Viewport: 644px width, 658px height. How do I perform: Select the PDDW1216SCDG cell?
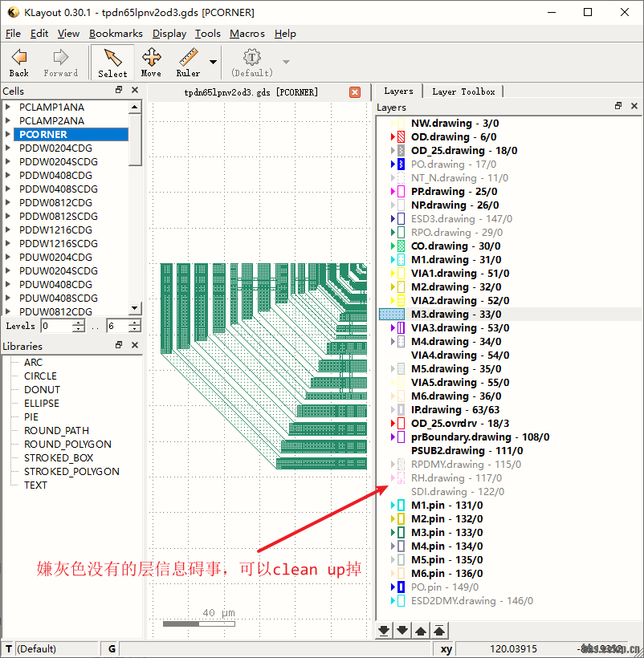pyautogui.click(x=59, y=244)
